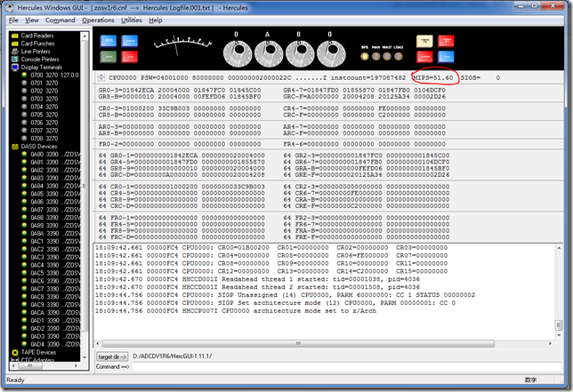Click log pane horizontal scrollbar thumb
The image size is (573, 392).
pyautogui.click(x=298, y=343)
